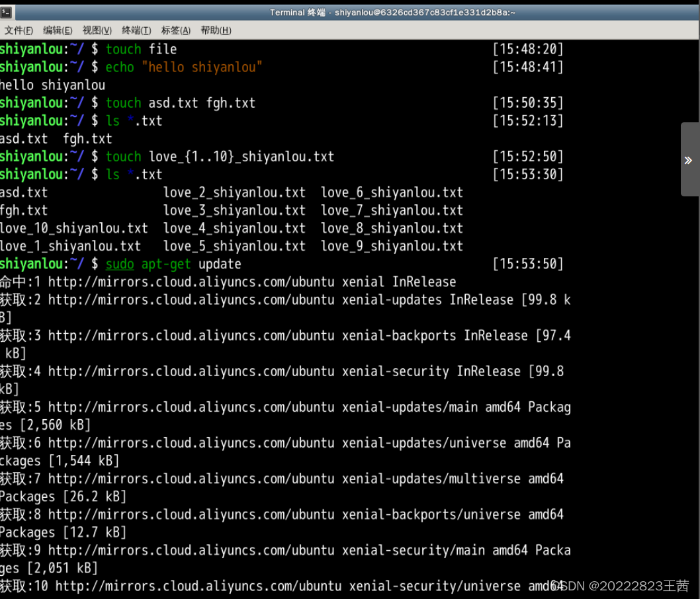The height and width of the screenshot is (599, 700).
Task: Click the timestamp [15:52:50]
Action: [x=528, y=157]
